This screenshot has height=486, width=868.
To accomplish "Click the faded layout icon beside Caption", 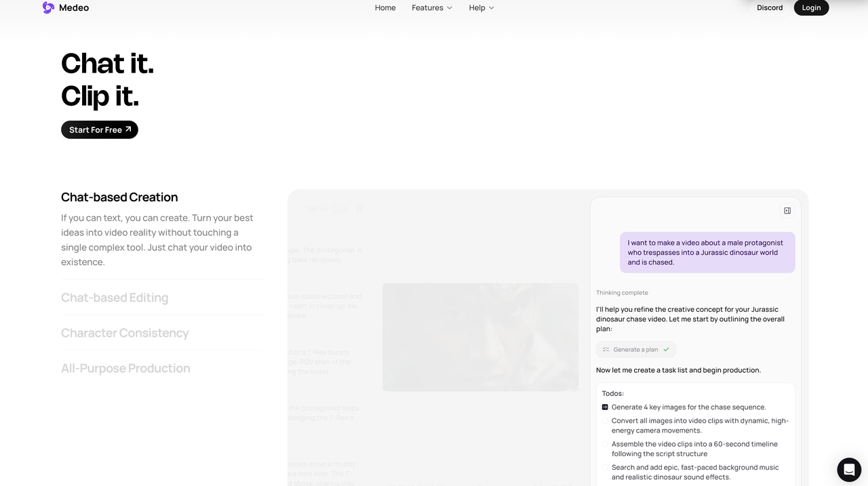I will (359, 209).
